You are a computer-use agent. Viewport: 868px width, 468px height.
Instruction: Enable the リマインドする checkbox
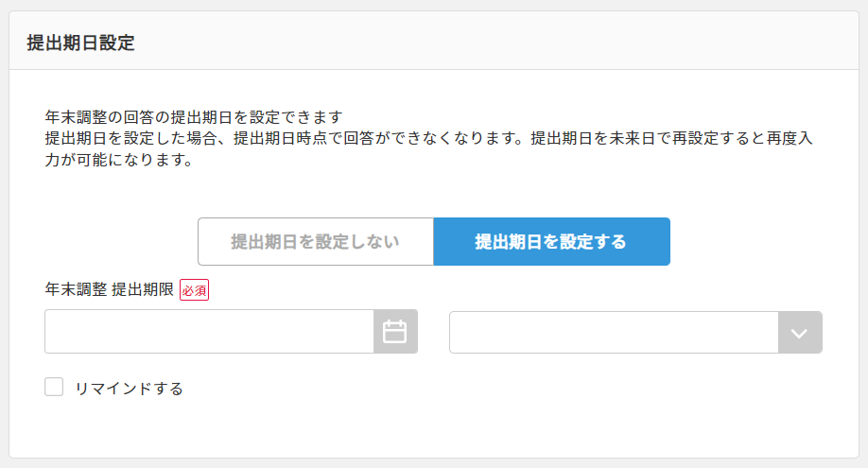coord(54,387)
